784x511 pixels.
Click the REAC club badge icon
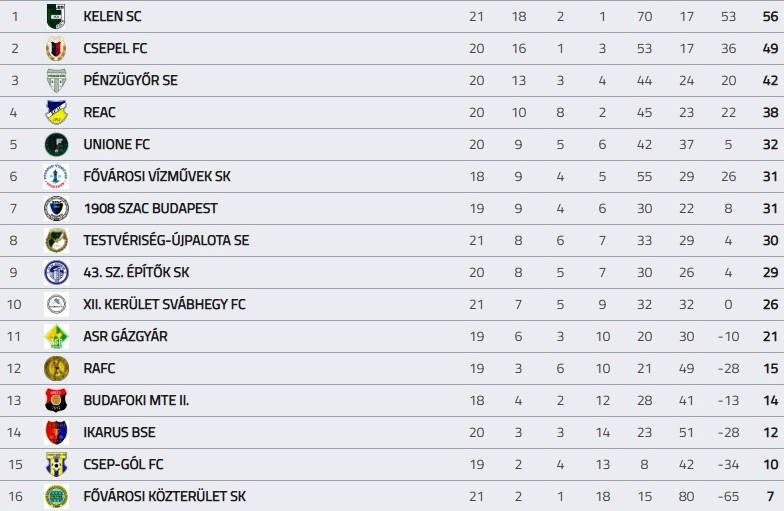[x=56, y=112]
